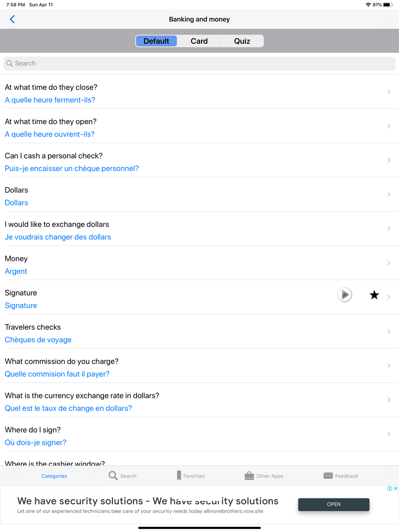Screen dimensions: 399x532
Task: Select the Default view segment
Action: (x=156, y=41)
